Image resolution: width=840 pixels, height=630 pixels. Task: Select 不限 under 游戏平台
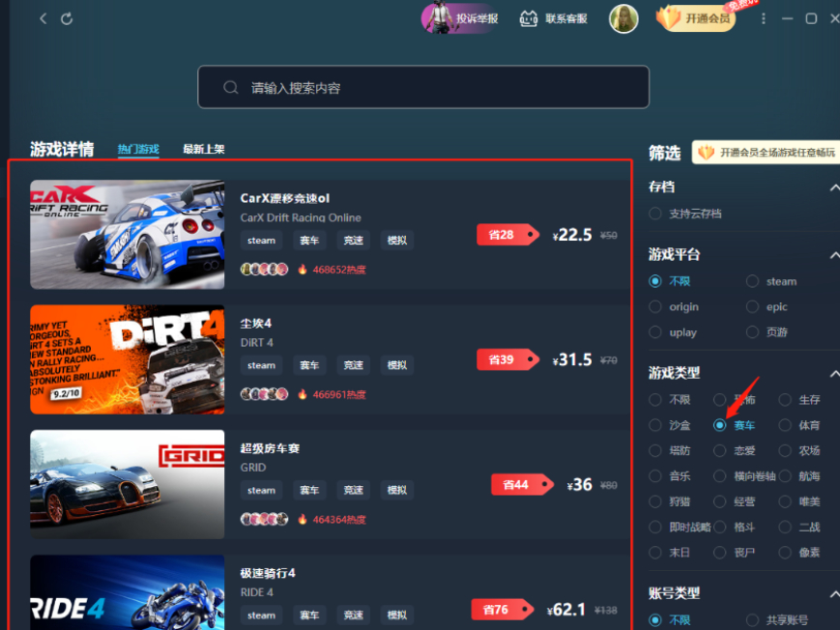[654, 281]
